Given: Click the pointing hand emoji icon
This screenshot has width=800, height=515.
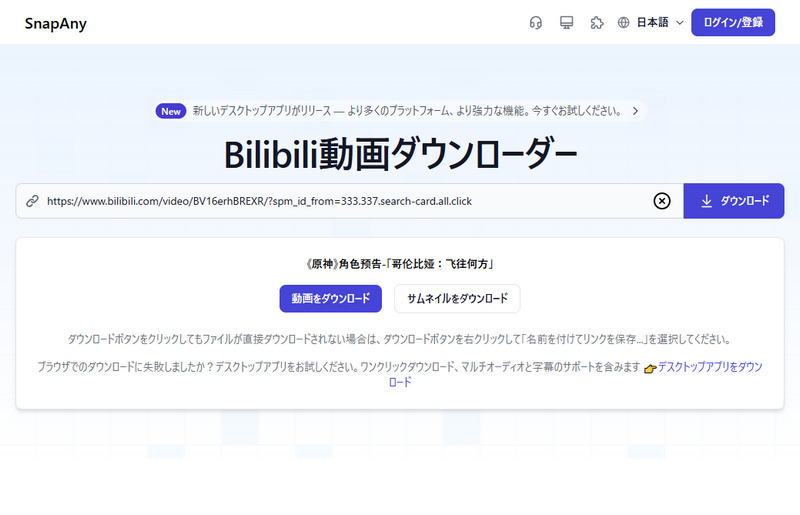Looking at the screenshot, I should pyautogui.click(x=650, y=368).
